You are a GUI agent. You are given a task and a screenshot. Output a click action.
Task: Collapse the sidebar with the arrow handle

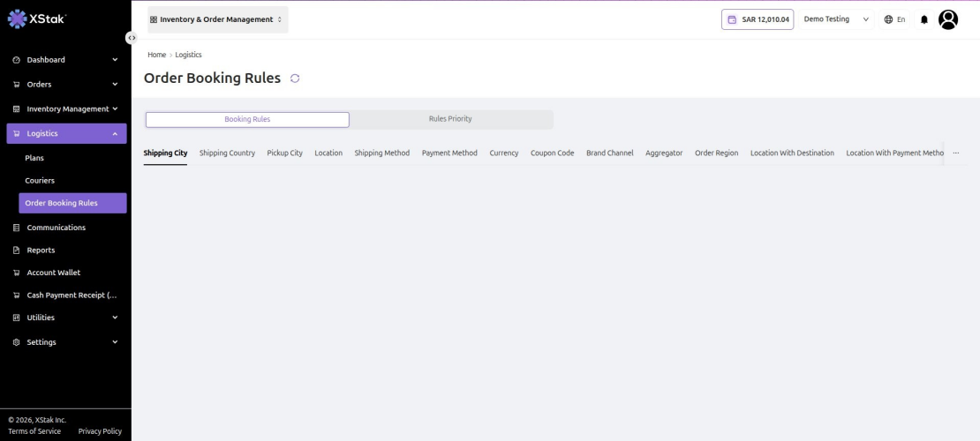tap(132, 38)
